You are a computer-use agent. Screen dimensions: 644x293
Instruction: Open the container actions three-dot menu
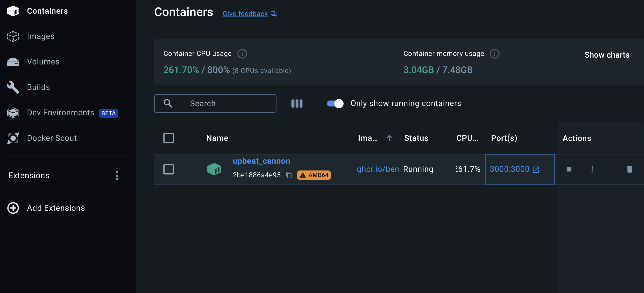[592, 169]
